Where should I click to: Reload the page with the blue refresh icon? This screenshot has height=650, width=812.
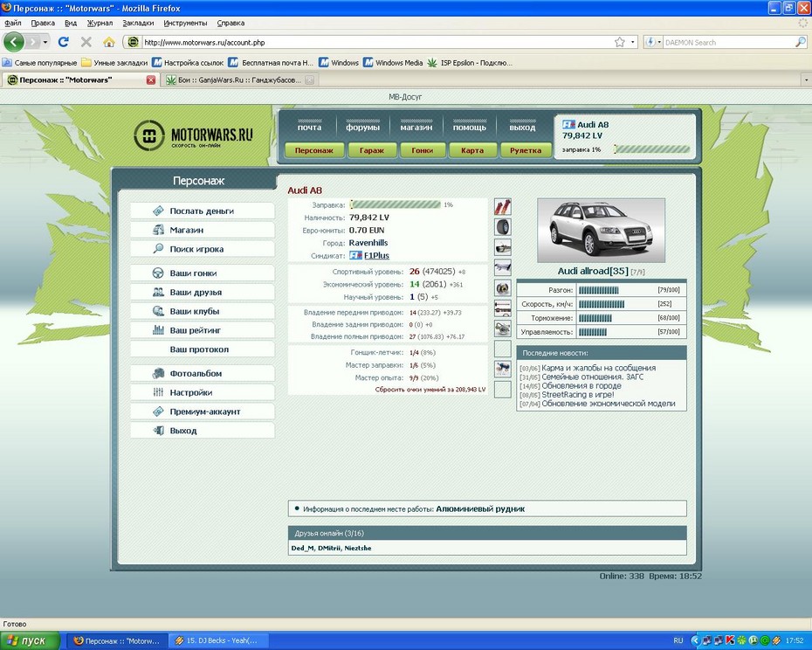[64, 42]
